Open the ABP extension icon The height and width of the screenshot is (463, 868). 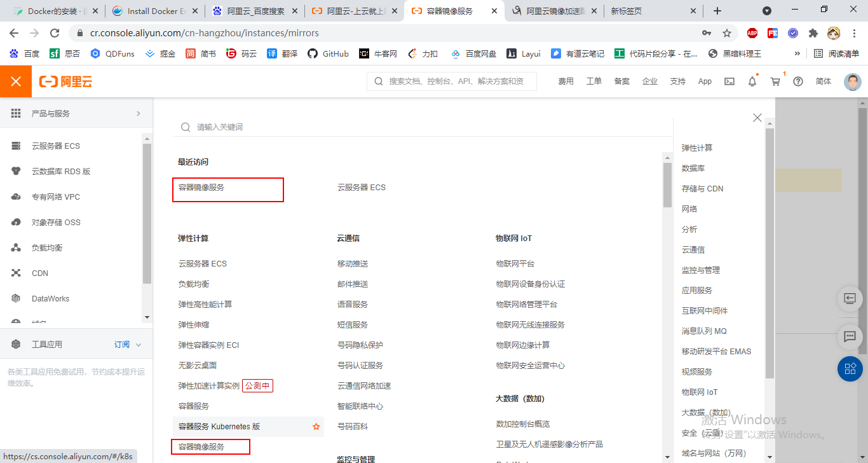[752, 33]
